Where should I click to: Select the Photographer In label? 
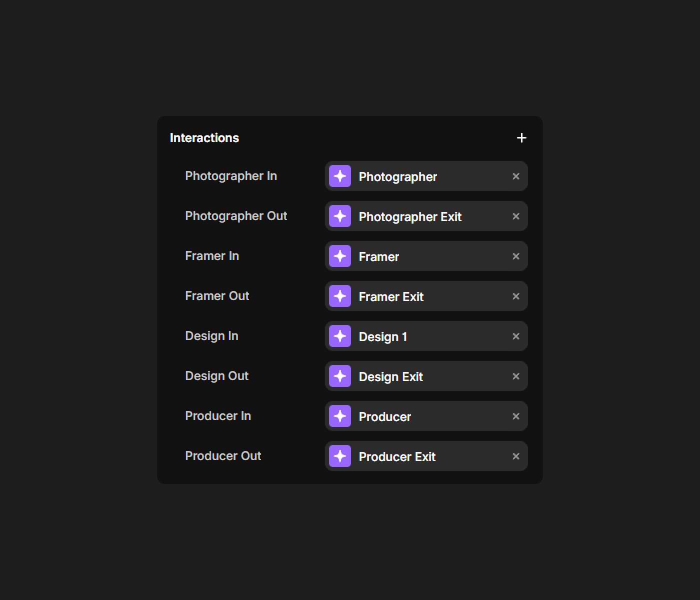[x=231, y=176]
